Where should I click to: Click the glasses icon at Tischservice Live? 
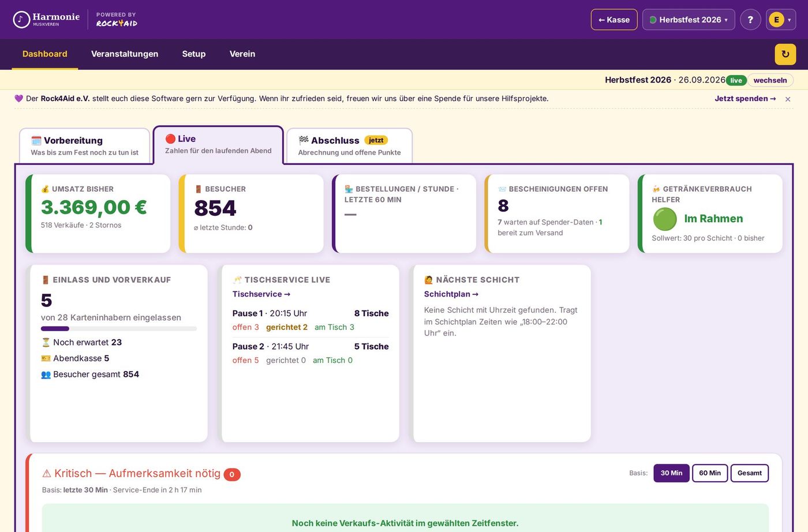(237, 280)
